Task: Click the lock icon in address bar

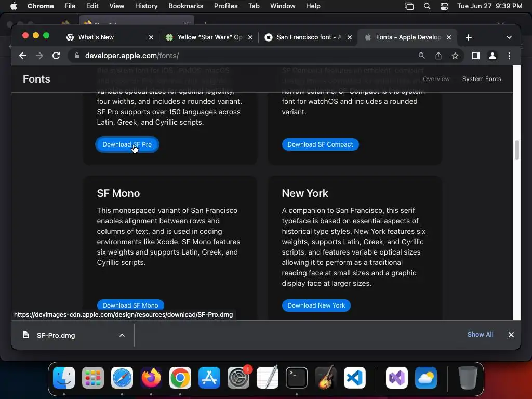Action: pos(77,56)
